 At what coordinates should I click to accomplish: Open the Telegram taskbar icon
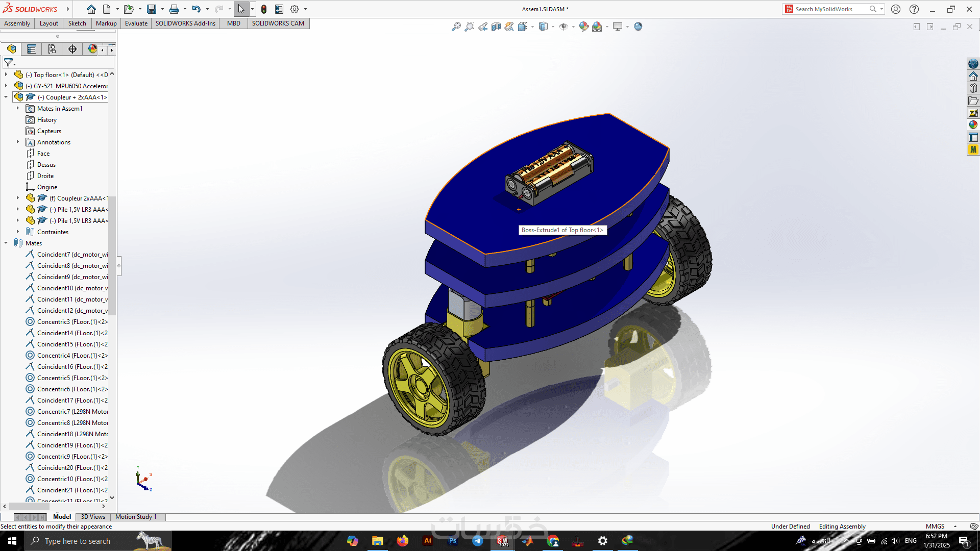click(x=478, y=541)
